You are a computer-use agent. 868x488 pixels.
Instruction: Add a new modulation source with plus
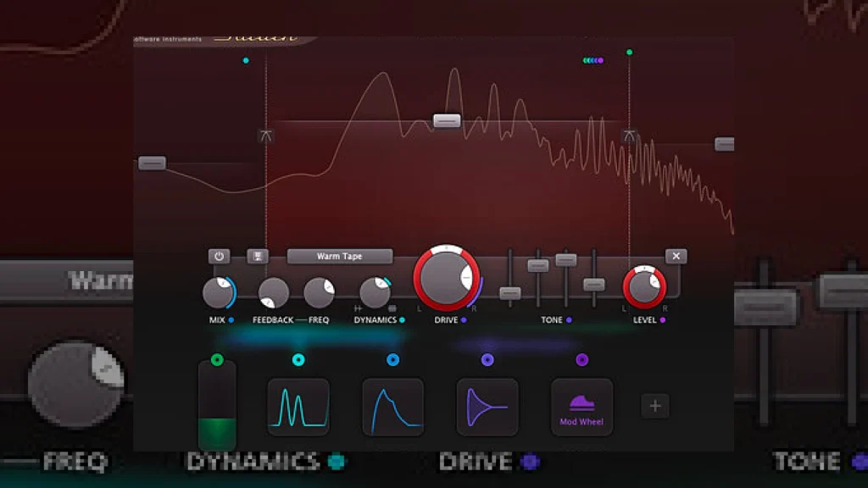click(655, 406)
